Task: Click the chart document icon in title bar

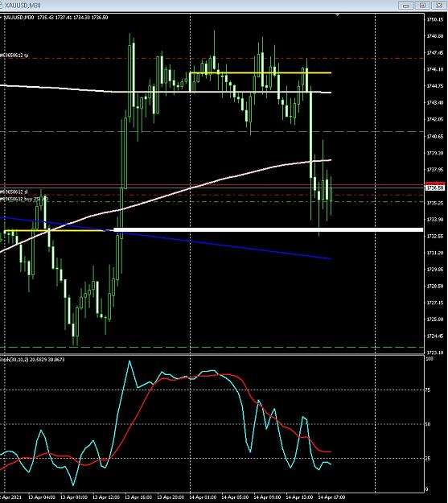Action: coord(1,5)
